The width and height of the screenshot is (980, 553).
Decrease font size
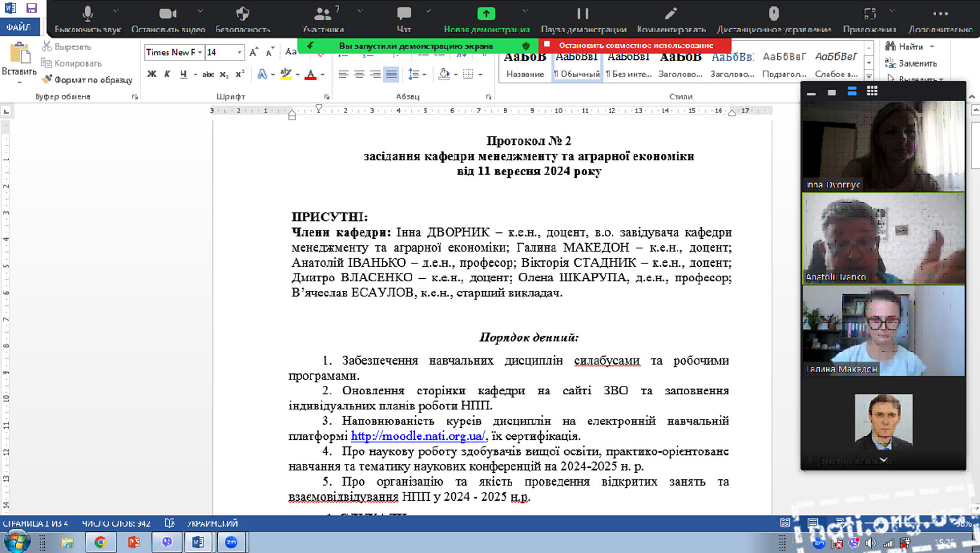tap(270, 53)
